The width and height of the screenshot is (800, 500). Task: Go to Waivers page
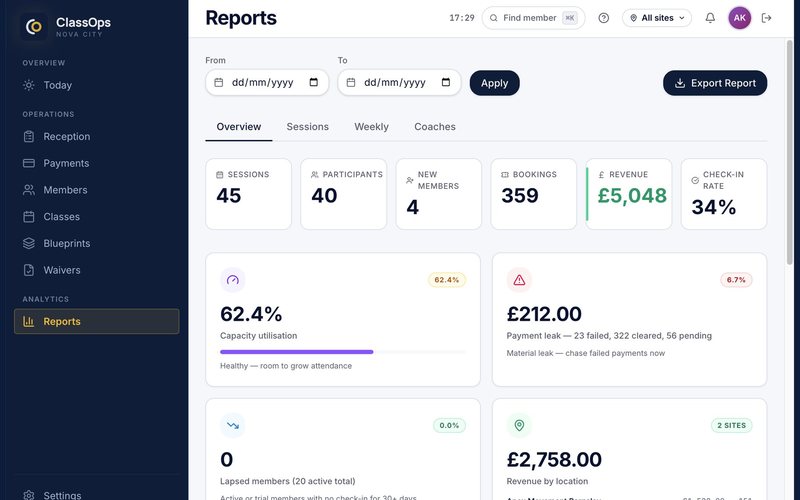[97, 270]
